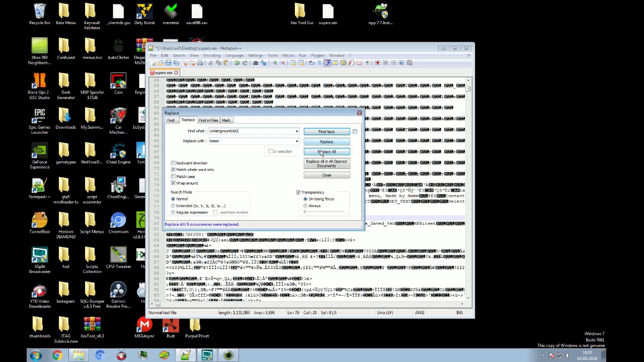Select the Always transparency option
This screenshot has height=362, width=644.
[305, 206]
